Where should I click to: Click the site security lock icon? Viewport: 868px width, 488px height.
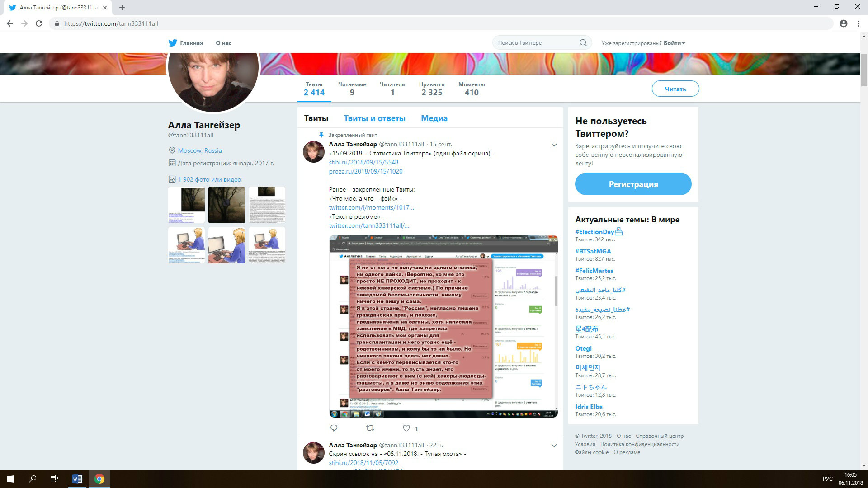pos(57,23)
